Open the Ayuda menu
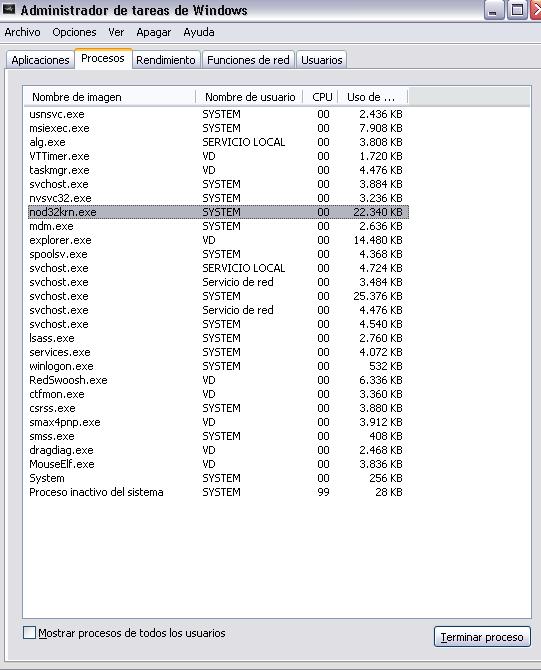 click(199, 32)
